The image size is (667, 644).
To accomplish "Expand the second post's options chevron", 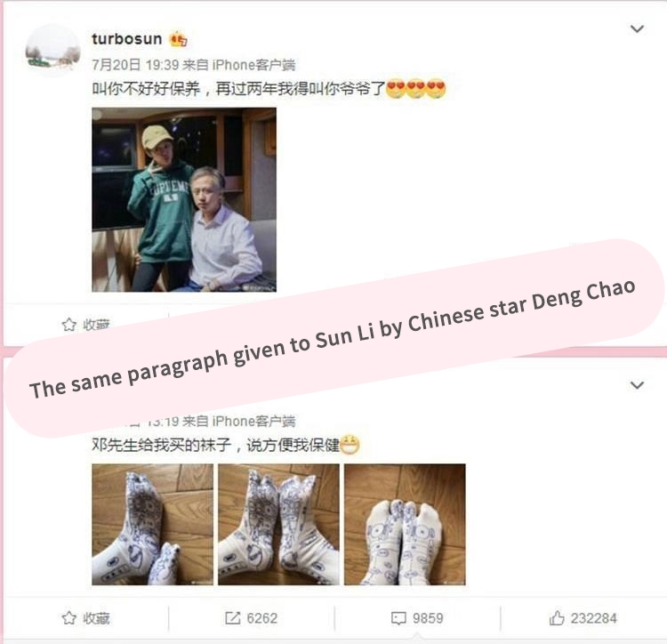I will pyautogui.click(x=637, y=385).
